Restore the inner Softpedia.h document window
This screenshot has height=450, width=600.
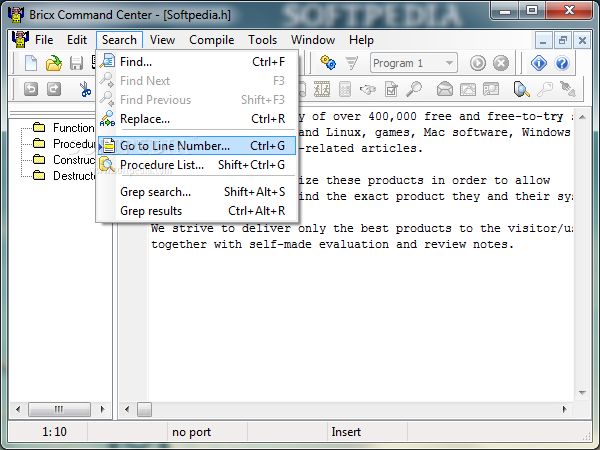(x=562, y=40)
